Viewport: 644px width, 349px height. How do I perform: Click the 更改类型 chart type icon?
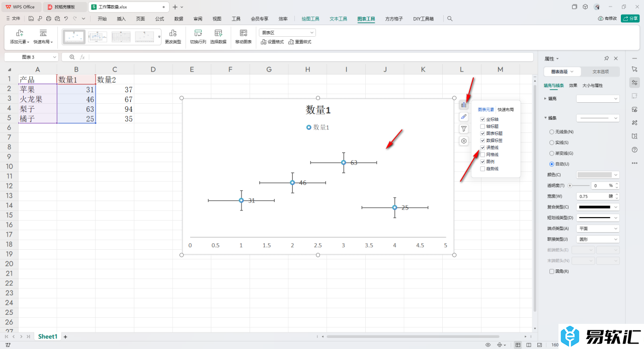tap(173, 33)
